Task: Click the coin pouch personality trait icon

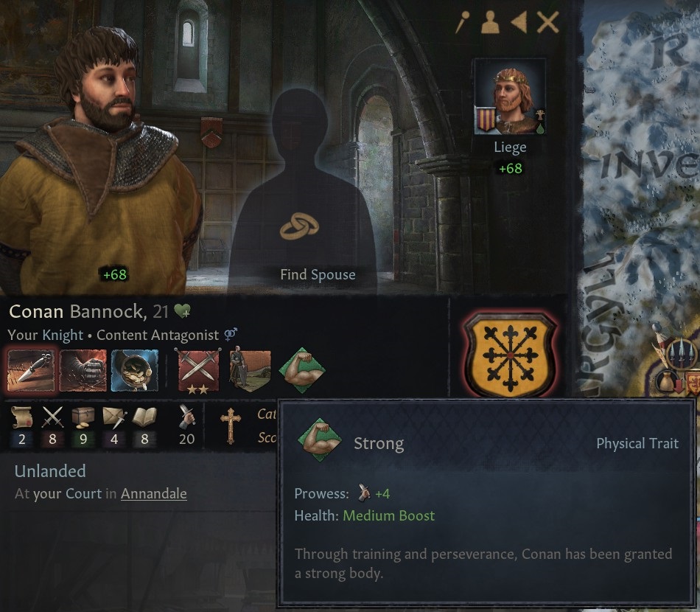Action: pyautogui.click(x=135, y=370)
